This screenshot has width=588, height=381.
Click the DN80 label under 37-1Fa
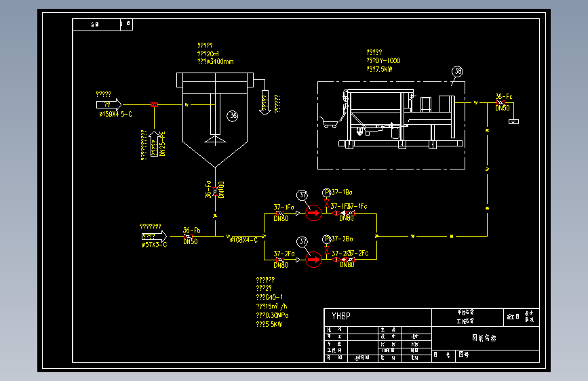pyautogui.click(x=281, y=218)
